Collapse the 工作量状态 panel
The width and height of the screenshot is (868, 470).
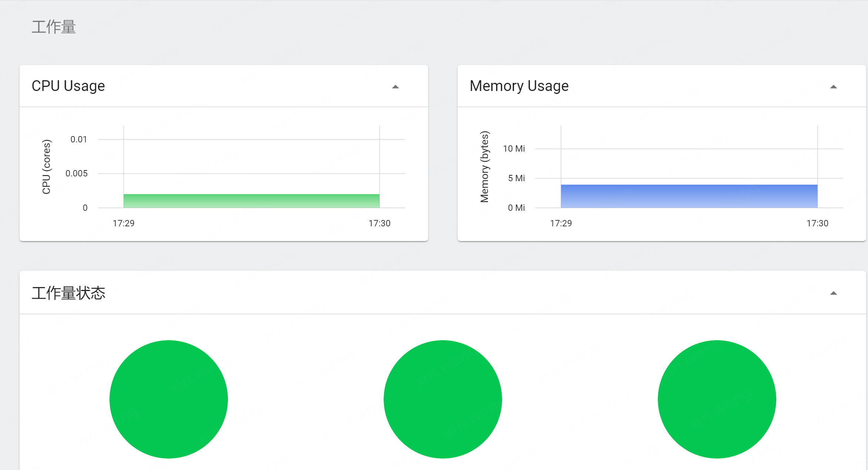click(x=833, y=293)
